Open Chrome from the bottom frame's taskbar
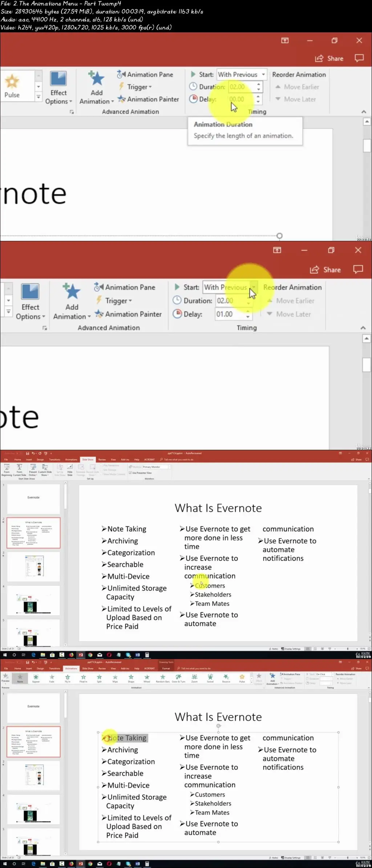372x868 pixels. click(90, 864)
